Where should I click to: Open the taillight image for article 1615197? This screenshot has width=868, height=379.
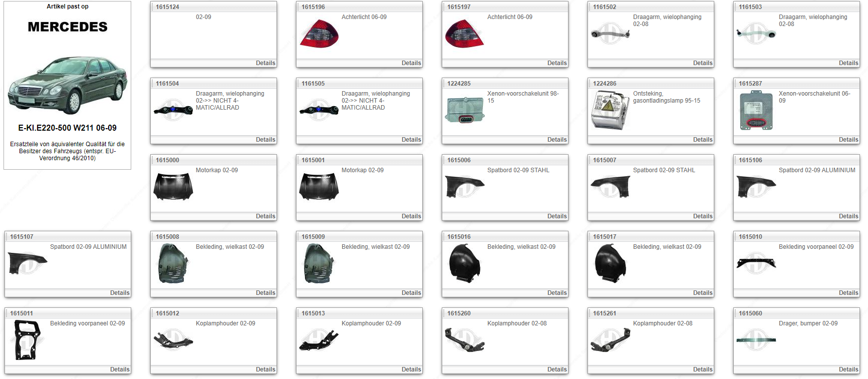point(465,34)
